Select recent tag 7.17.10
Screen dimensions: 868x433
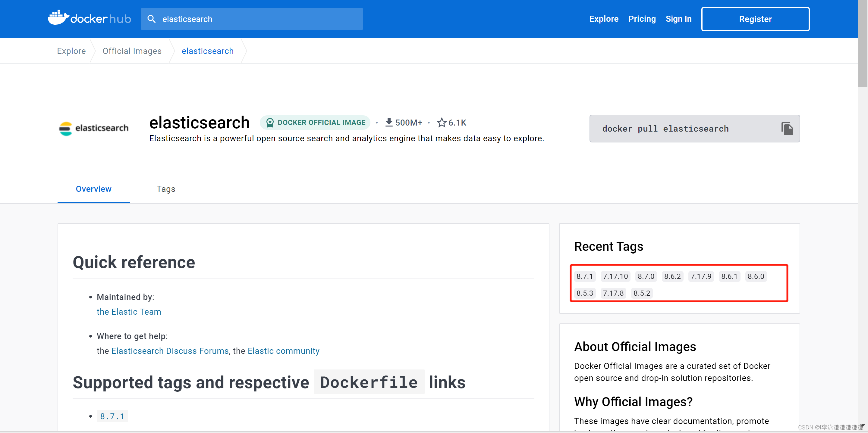click(x=615, y=276)
